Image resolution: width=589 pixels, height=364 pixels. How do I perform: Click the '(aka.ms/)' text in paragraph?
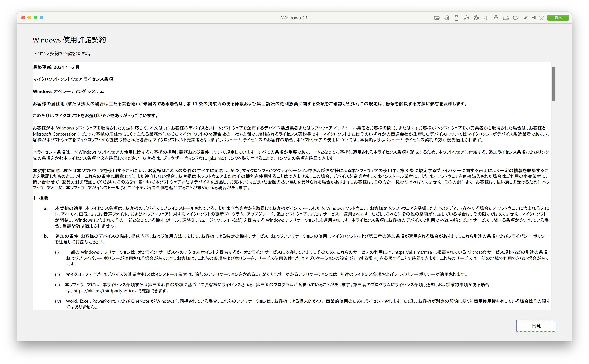217,158
